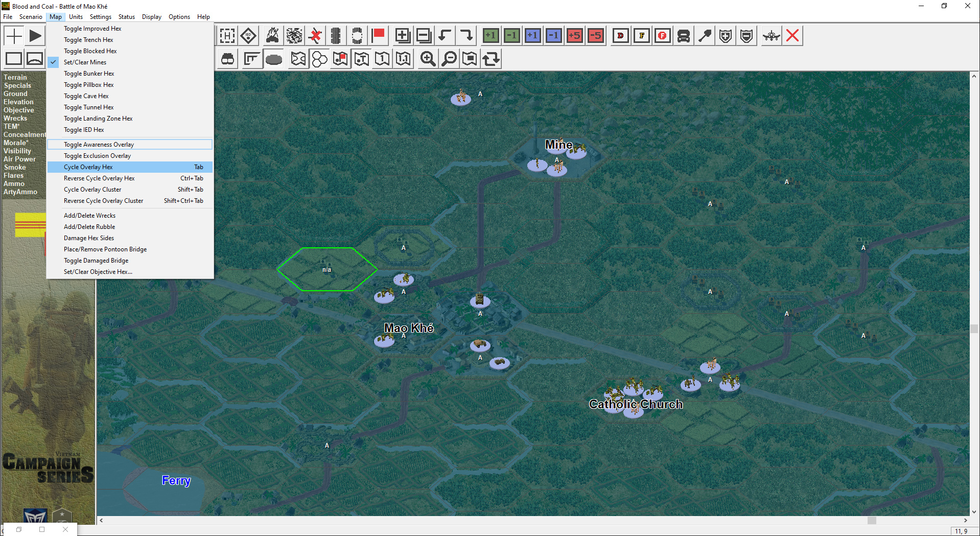
Task: Choose Add/Delete Wrecks
Action: [x=130, y=216]
